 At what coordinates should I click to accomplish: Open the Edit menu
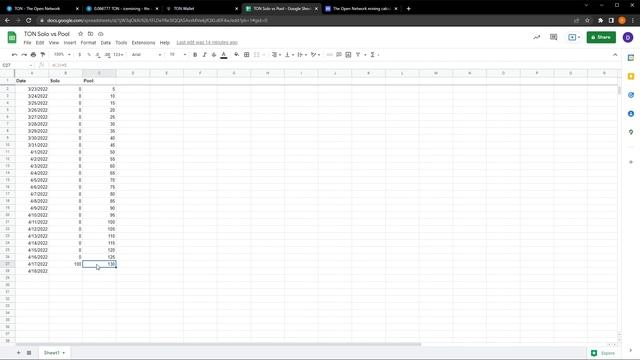click(x=40, y=42)
